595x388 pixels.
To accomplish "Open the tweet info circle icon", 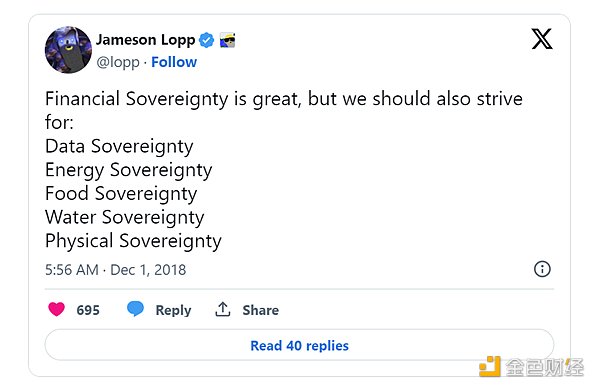I will [x=542, y=269].
